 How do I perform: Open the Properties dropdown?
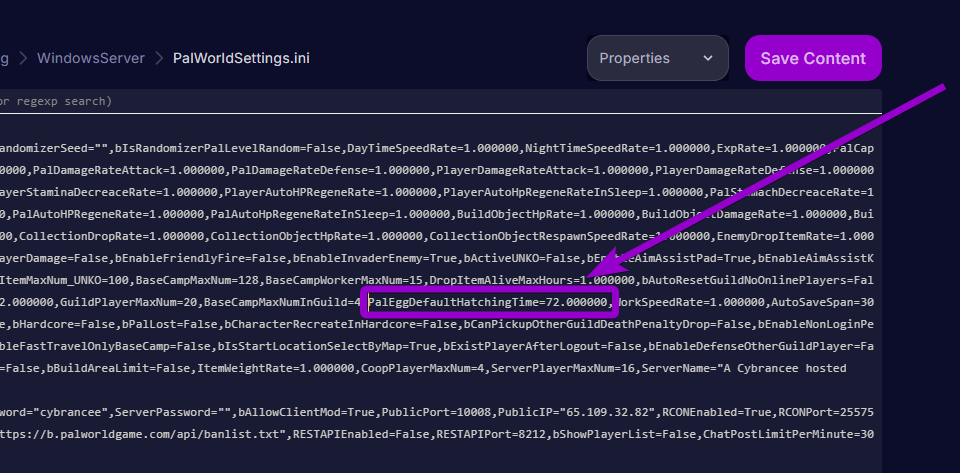(657, 58)
